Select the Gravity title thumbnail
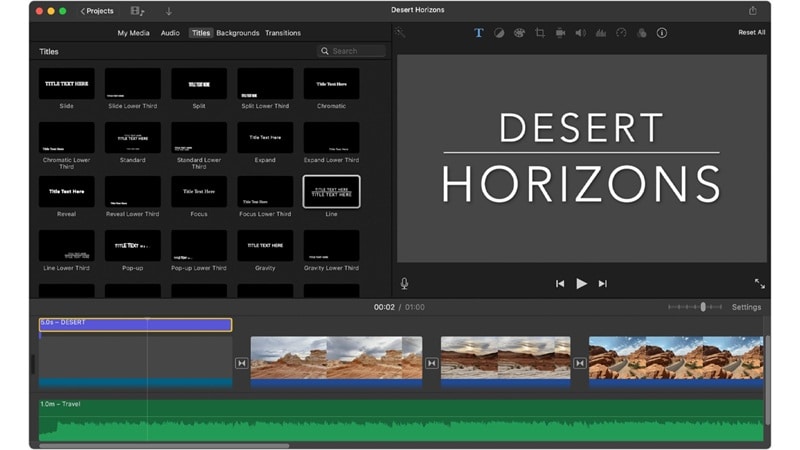800x450 pixels. (x=265, y=246)
